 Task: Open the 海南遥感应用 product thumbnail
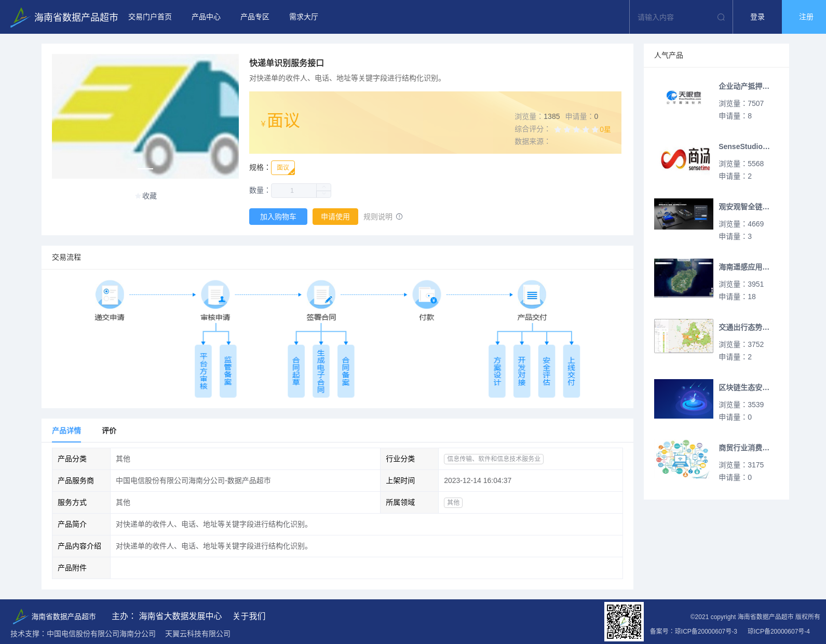tap(684, 278)
